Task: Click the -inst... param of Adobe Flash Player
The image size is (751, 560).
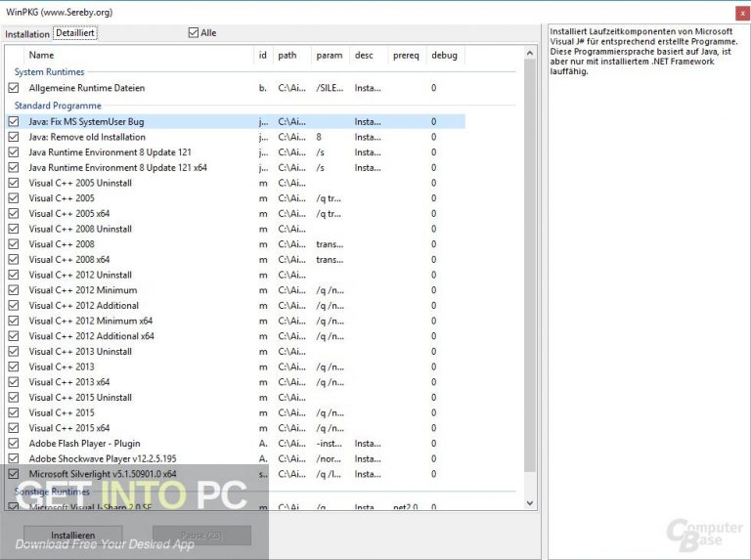Action: [329, 444]
